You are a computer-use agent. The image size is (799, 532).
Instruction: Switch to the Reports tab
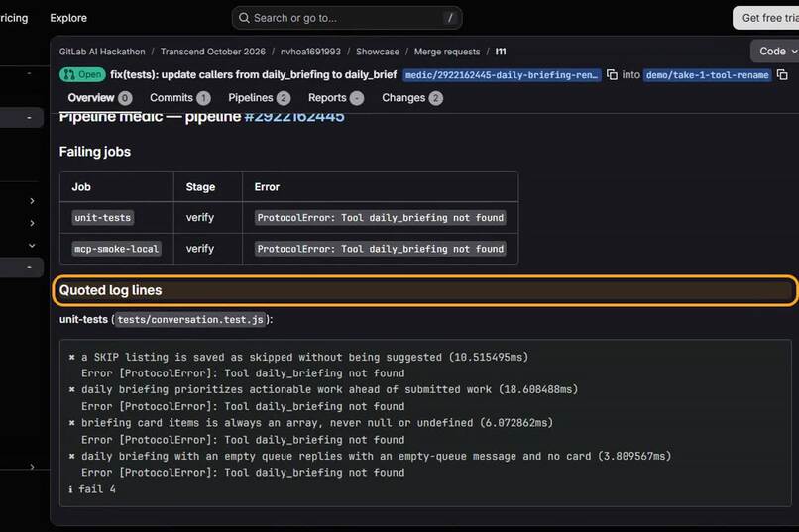(336, 98)
